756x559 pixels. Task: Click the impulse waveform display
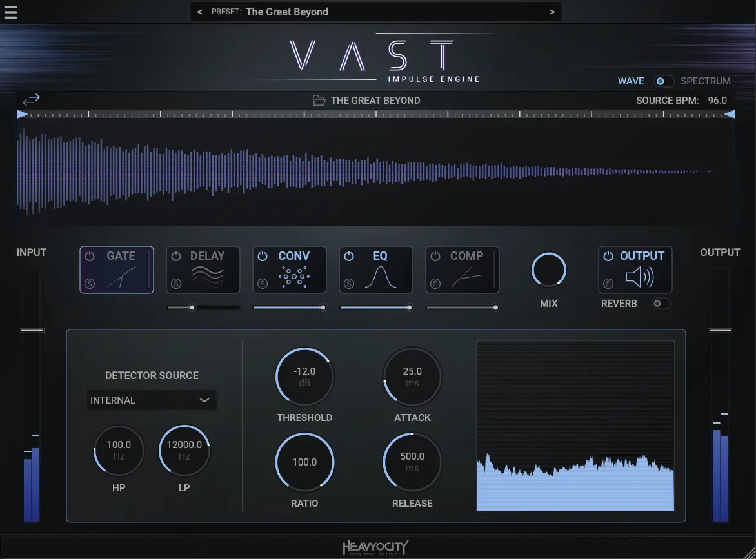[376, 173]
